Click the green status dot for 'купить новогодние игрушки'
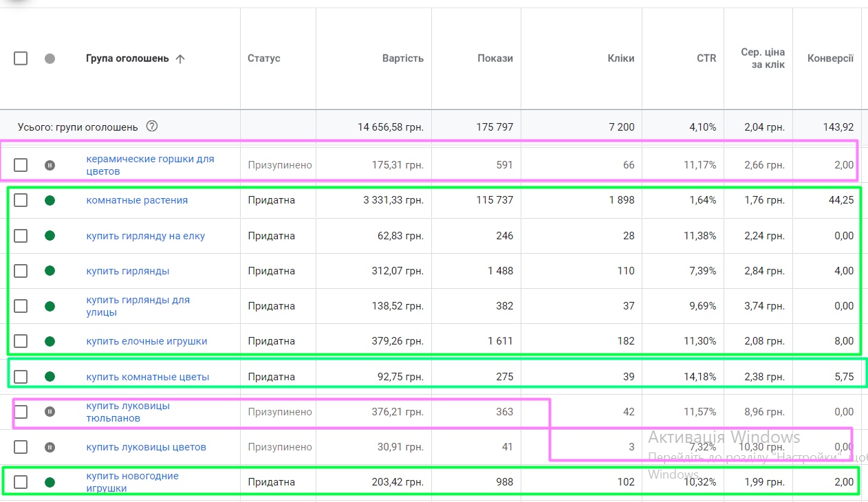The width and height of the screenshot is (868, 502). click(x=50, y=482)
